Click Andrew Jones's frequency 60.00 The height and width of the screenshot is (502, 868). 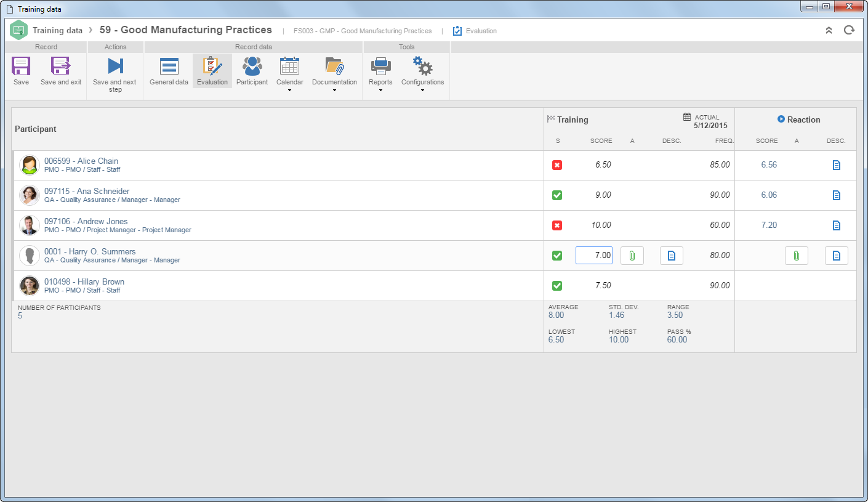click(720, 225)
